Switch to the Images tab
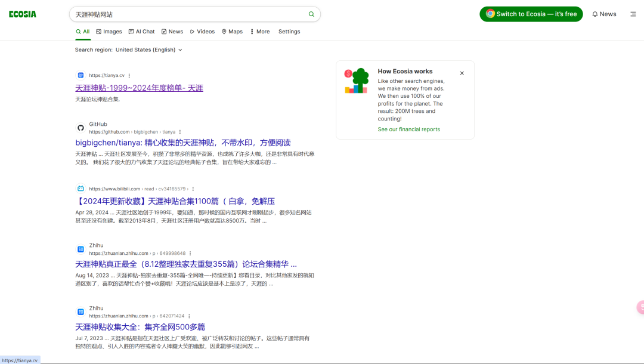The image size is (644, 364). (x=109, y=32)
